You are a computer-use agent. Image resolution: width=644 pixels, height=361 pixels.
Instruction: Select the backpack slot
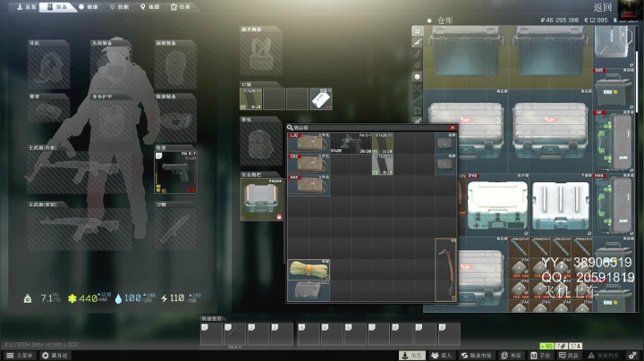[261, 141]
